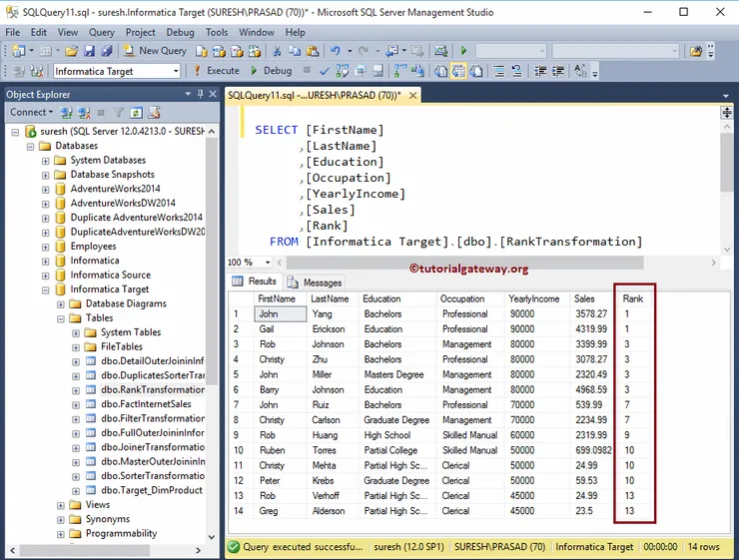This screenshot has height=560, width=739.
Task: Click the Debug button
Action: tap(271, 71)
